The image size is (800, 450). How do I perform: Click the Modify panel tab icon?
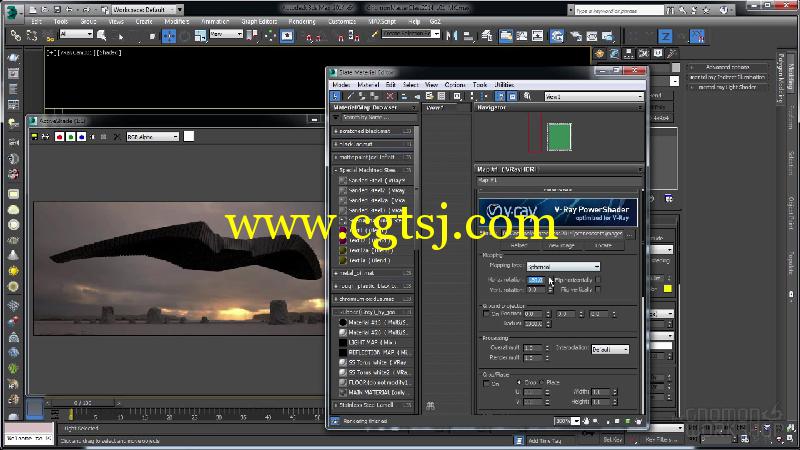point(614,53)
